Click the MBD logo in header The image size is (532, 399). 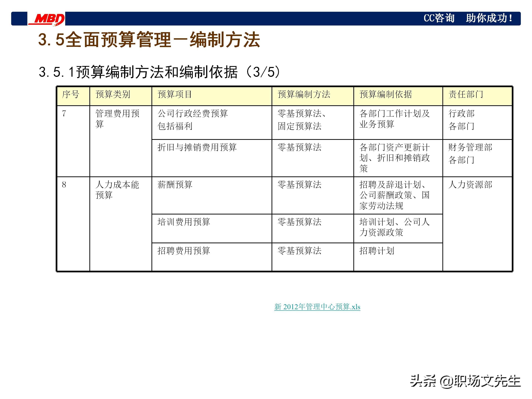coord(46,19)
